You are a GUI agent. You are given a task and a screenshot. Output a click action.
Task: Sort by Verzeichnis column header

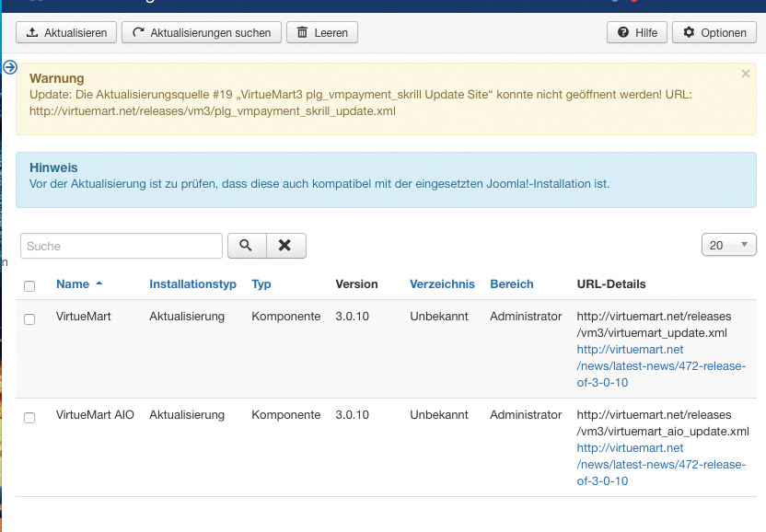point(442,284)
